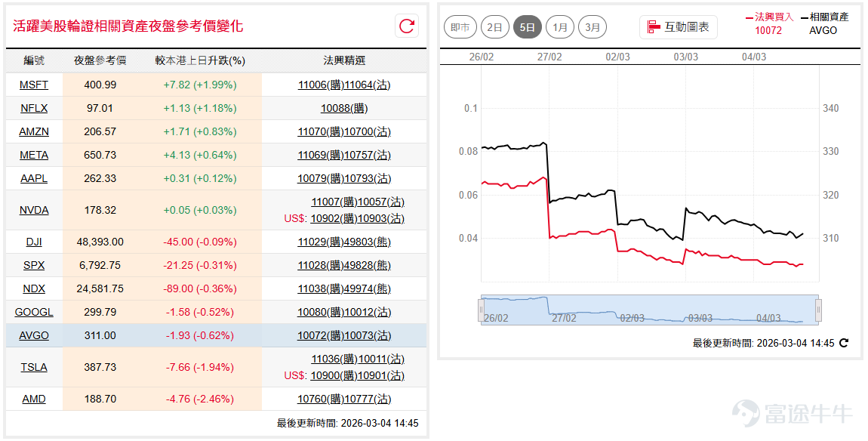
Task: Select the 3月 chart range
Action: pyautogui.click(x=593, y=27)
